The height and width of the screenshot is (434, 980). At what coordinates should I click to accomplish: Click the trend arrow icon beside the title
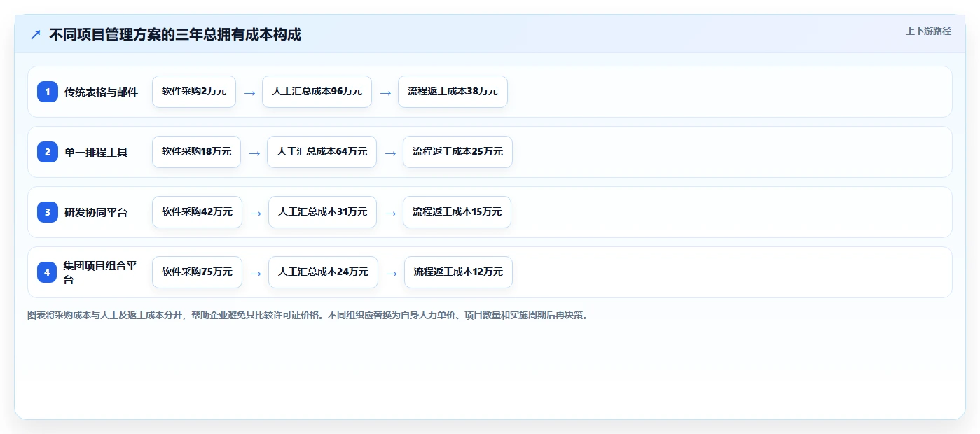click(36, 34)
